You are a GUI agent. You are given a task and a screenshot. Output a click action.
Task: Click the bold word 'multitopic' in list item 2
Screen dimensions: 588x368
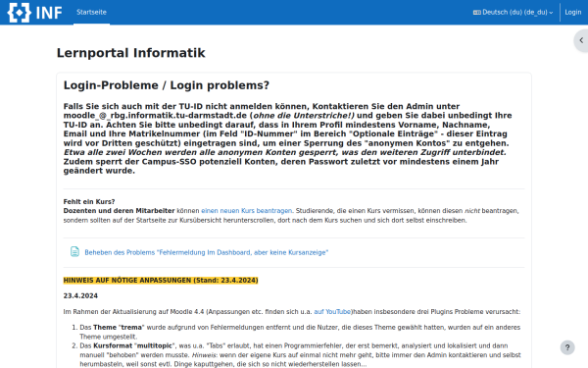coord(155,345)
